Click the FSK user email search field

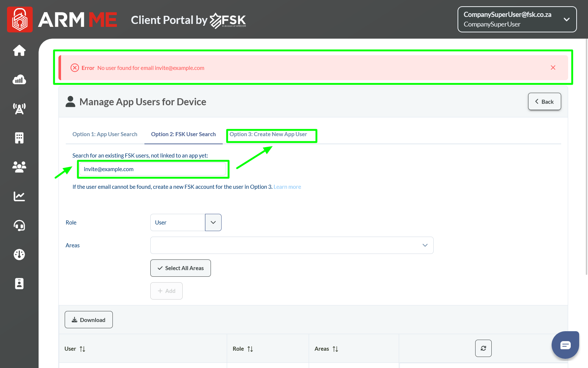point(153,169)
